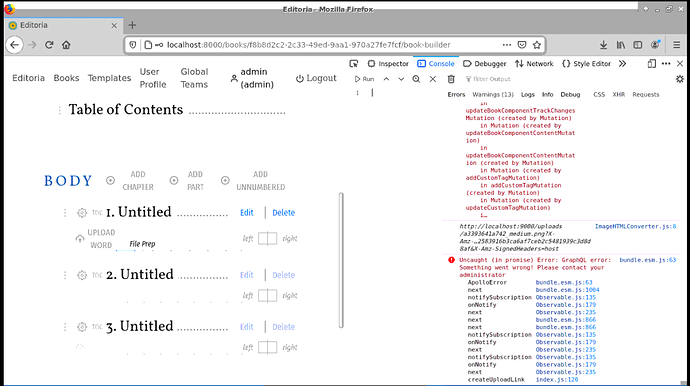690x386 pixels.
Task: Reload the page with the refresh icon
Action: click(x=49, y=45)
